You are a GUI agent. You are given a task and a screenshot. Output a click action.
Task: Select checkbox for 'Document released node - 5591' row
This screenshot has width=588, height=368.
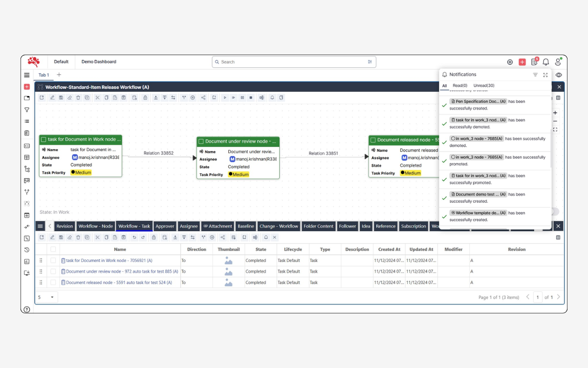coord(53,283)
